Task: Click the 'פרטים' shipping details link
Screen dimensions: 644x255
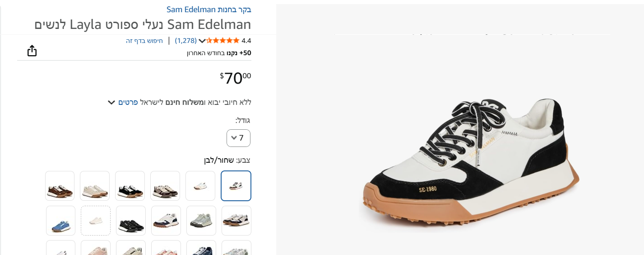Action: point(128,102)
